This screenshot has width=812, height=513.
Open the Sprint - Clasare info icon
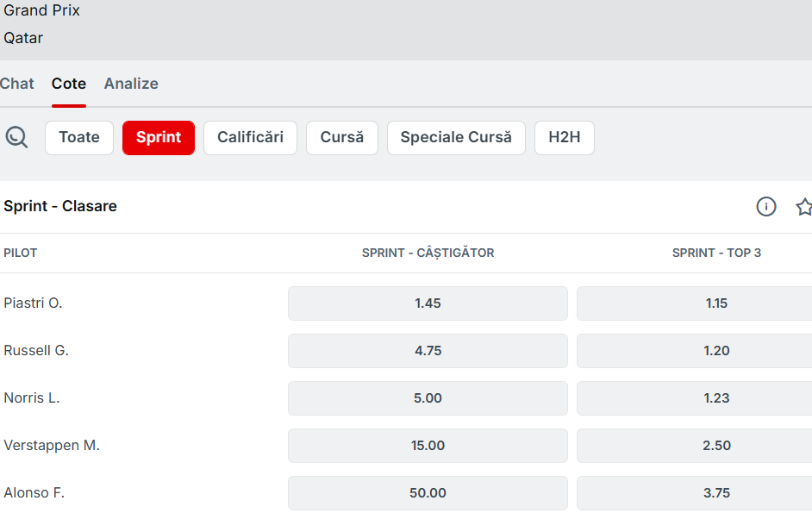tap(765, 207)
